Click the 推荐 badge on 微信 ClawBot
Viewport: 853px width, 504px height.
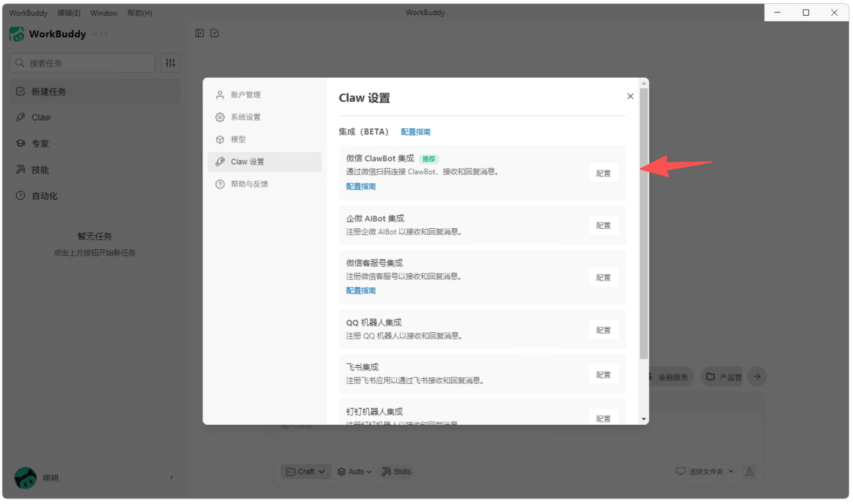429,159
